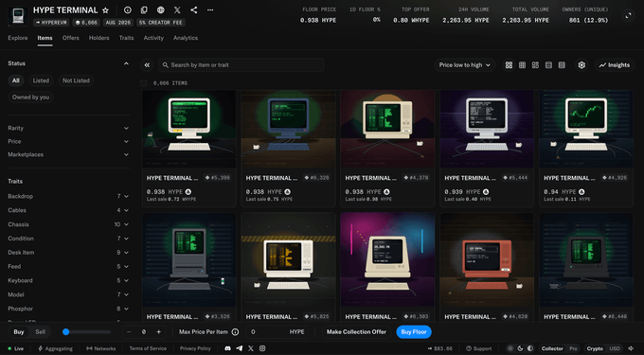This screenshot has height=355, width=644.
Task: Select the Listed status filter
Action: click(x=41, y=80)
